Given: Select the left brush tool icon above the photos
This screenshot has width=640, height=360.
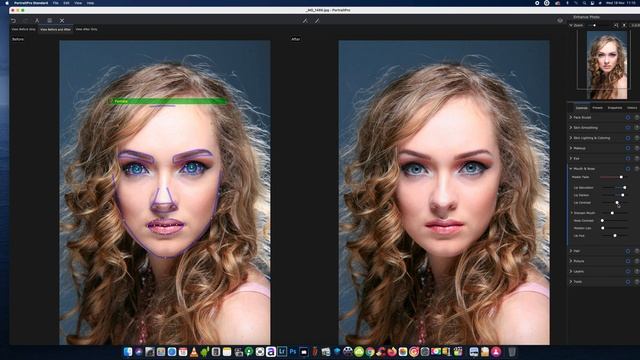Looking at the screenshot, I should 305,20.
